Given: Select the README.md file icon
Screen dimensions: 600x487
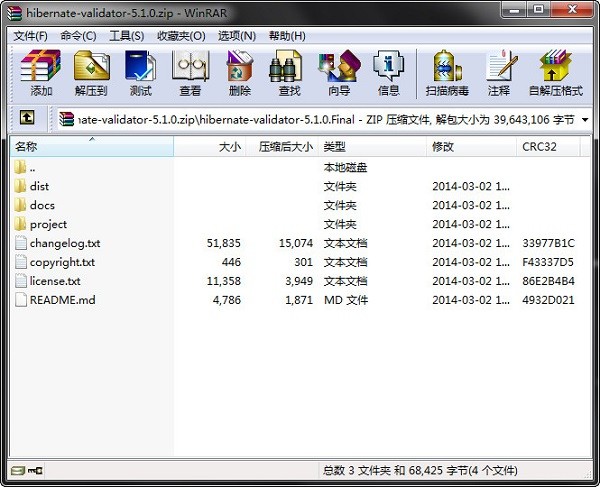Looking at the screenshot, I should (21, 300).
